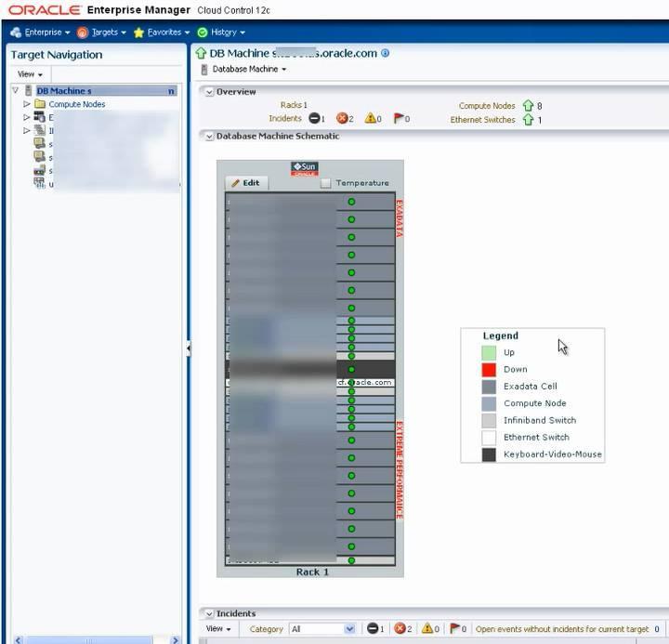Viewport: 669px width, 644px height.
Task: Click the Favorites star icon
Action: (x=138, y=33)
